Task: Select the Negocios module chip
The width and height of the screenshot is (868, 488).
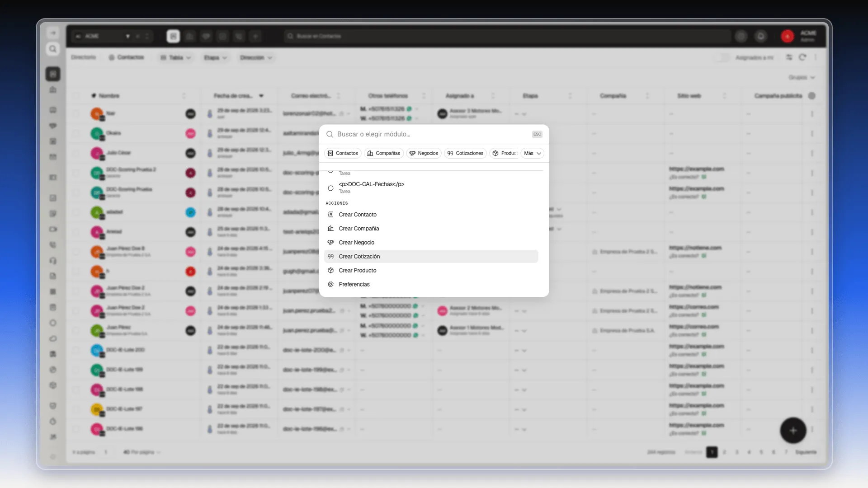Action: pyautogui.click(x=424, y=153)
